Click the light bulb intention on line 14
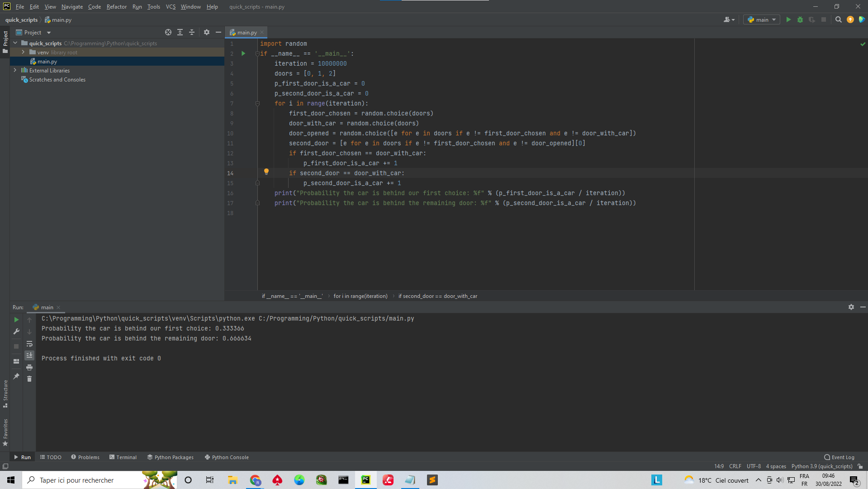The width and height of the screenshot is (868, 489). (266, 172)
